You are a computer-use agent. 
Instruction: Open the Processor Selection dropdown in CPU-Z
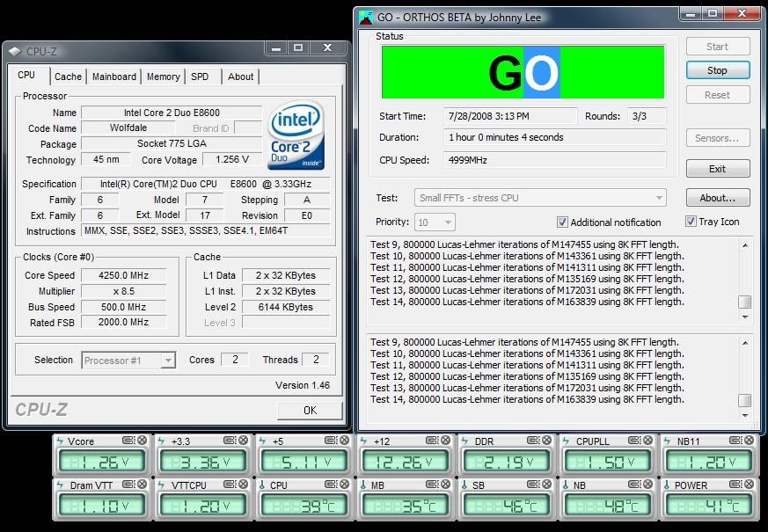(x=128, y=361)
